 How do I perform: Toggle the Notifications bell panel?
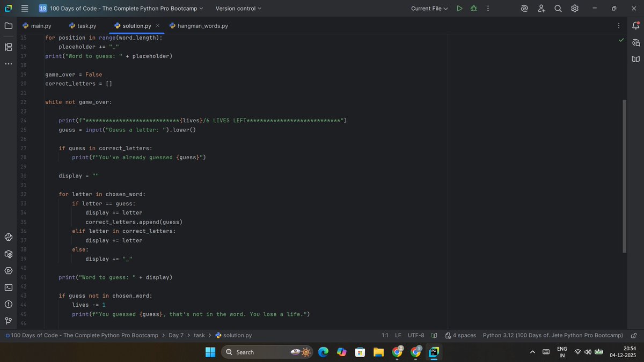point(635,25)
